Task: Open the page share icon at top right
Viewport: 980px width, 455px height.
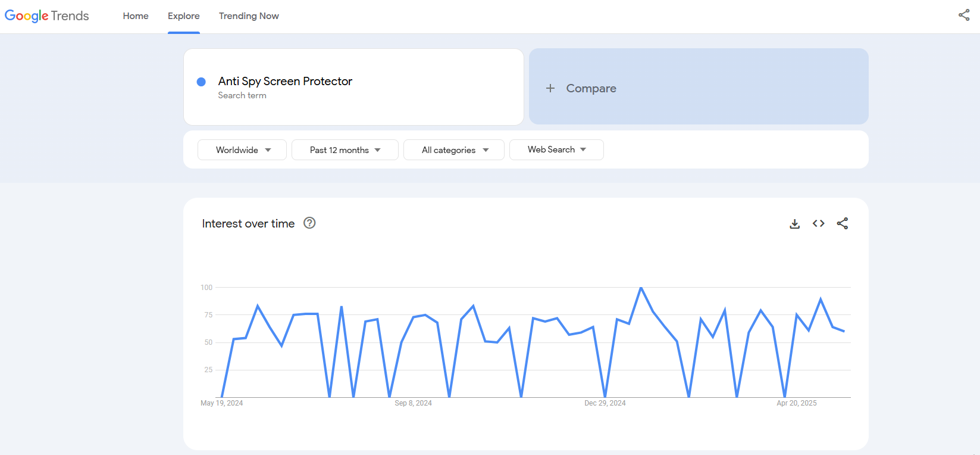Action: (x=964, y=15)
